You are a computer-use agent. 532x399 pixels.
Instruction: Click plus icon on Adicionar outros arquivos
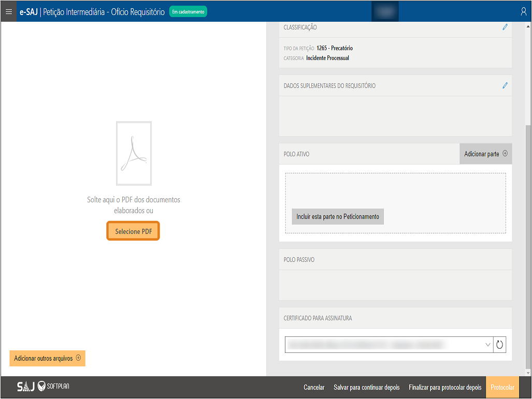(x=78, y=358)
